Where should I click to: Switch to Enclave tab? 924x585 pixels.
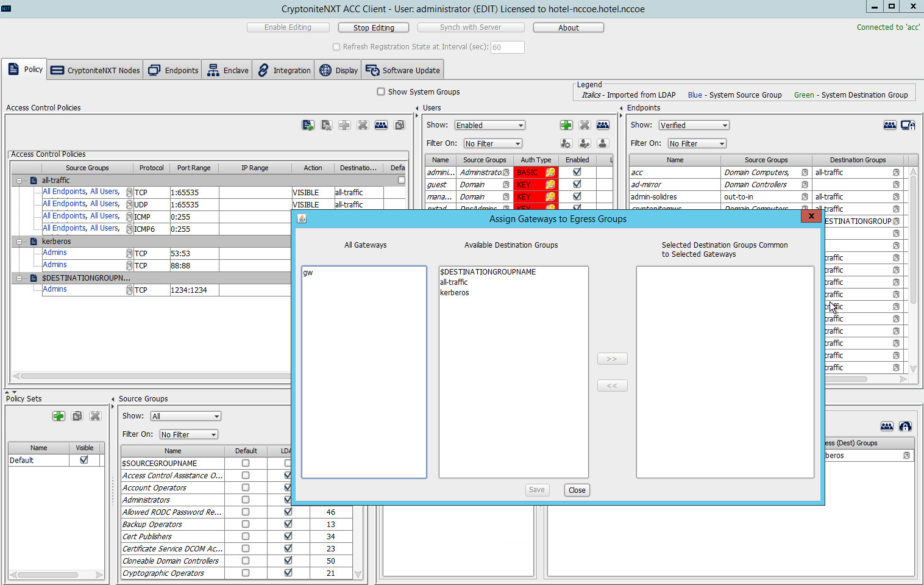pyautogui.click(x=228, y=70)
